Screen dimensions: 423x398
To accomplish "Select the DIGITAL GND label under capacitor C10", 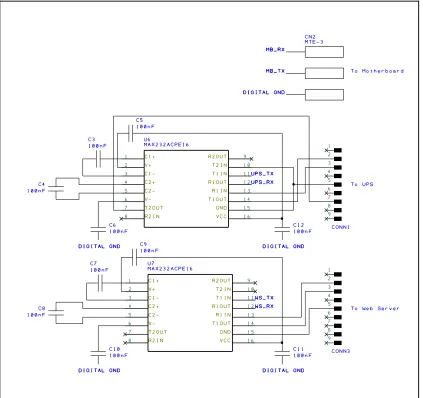I will tap(99, 370).
